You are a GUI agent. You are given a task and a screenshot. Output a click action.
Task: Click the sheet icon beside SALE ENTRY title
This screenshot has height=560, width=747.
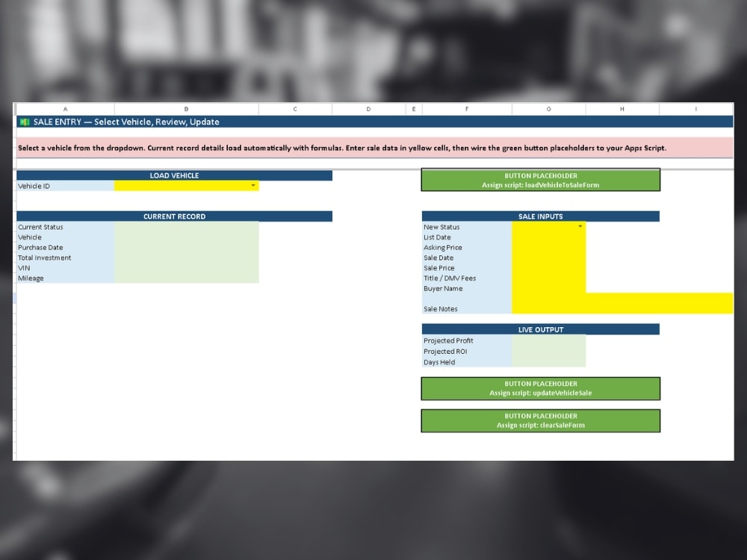25,122
